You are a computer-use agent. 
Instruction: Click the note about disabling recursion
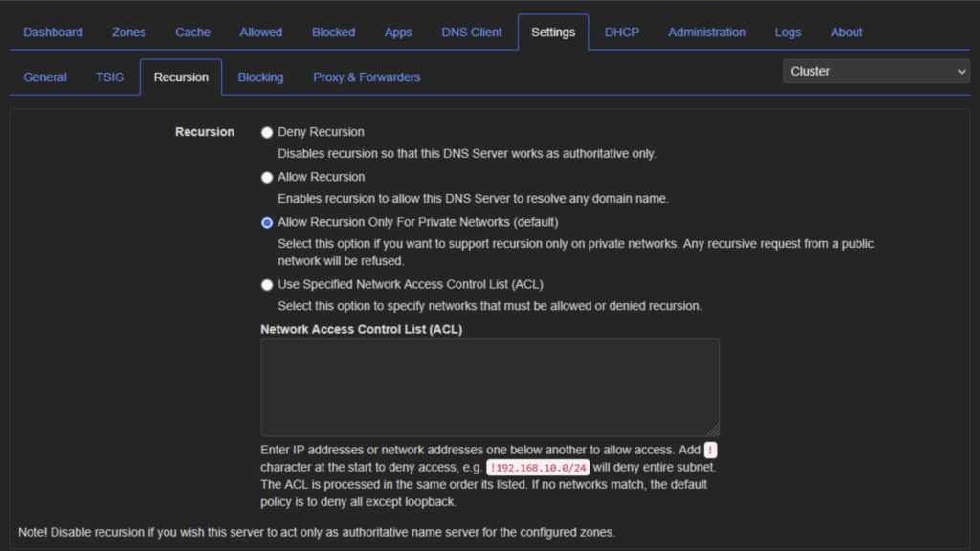coord(317,532)
